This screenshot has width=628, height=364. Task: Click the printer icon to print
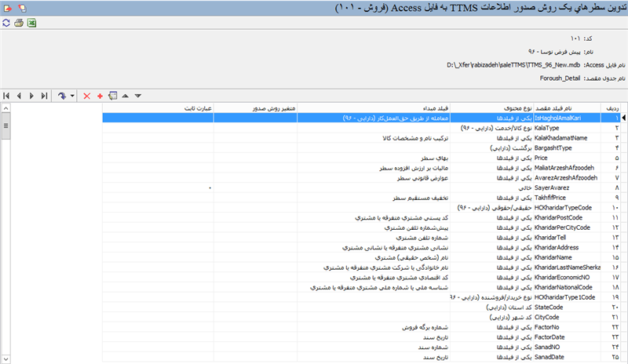[19, 24]
